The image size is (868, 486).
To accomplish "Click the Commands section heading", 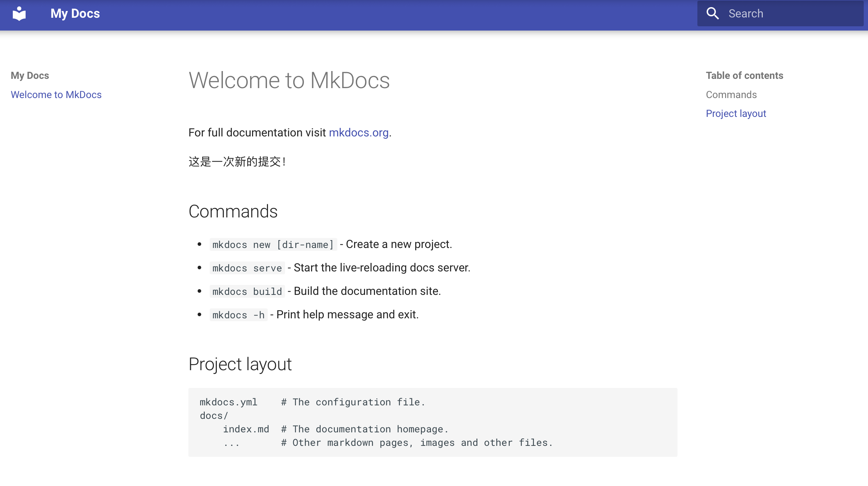I will tap(233, 211).
